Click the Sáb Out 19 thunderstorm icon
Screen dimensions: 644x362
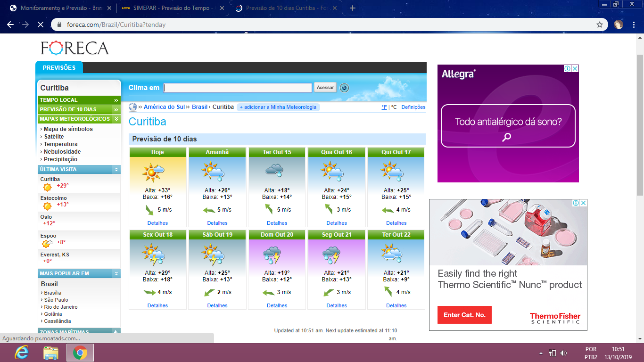213,255
